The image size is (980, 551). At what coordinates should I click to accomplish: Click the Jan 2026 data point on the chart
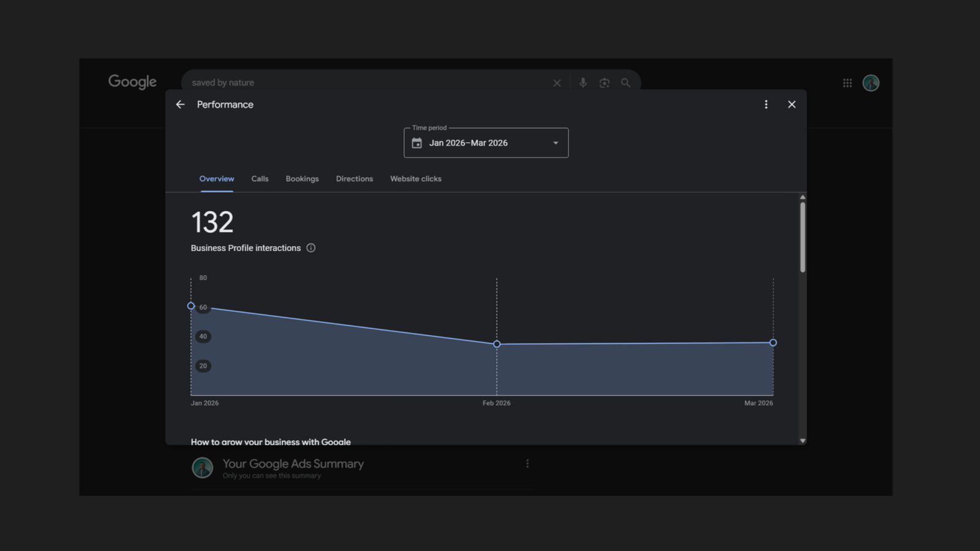point(190,305)
